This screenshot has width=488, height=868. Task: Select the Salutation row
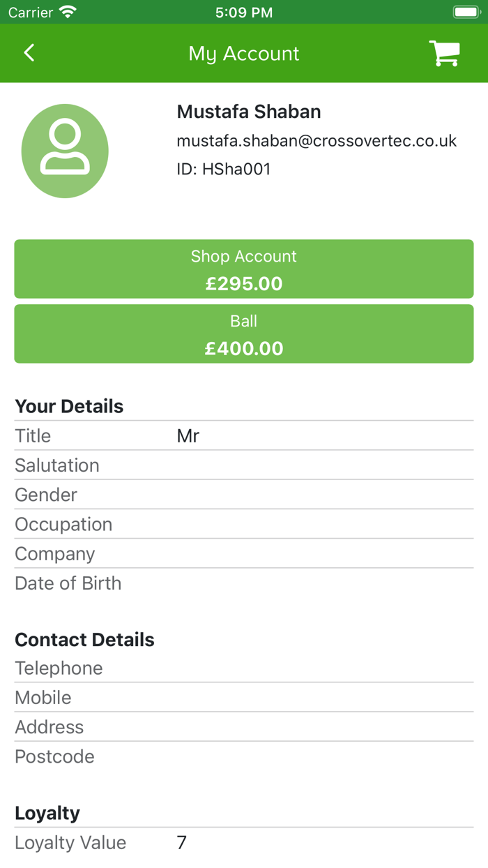pyautogui.click(x=244, y=465)
